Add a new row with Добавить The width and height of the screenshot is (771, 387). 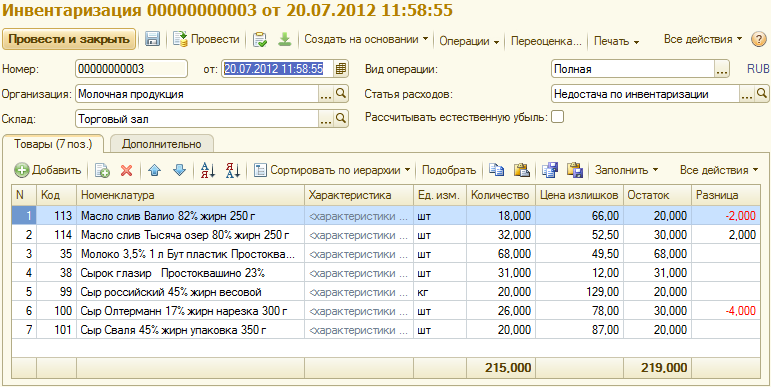(48, 170)
